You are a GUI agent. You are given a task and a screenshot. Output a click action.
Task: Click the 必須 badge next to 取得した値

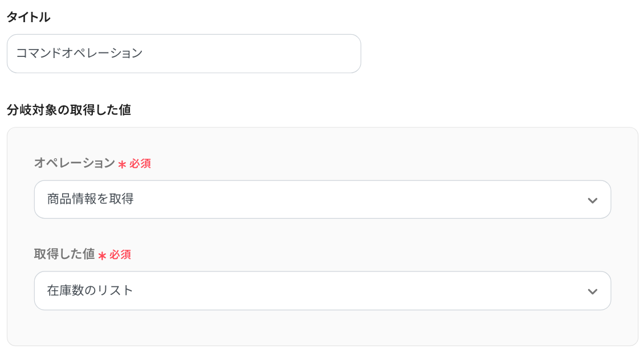pyautogui.click(x=120, y=255)
